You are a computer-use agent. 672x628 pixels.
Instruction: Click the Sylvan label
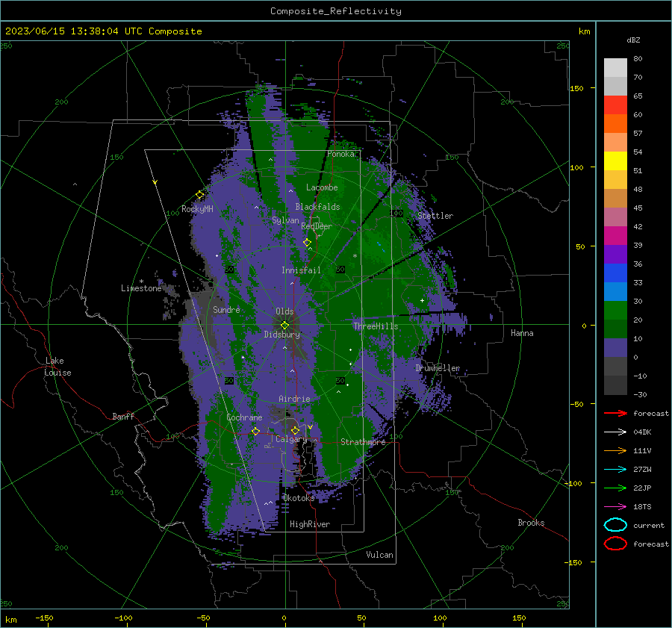(285, 220)
